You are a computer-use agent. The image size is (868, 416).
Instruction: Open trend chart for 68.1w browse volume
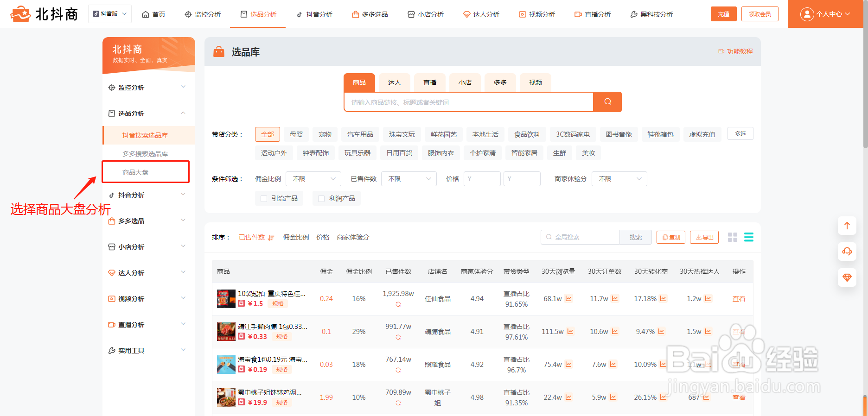(x=568, y=298)
